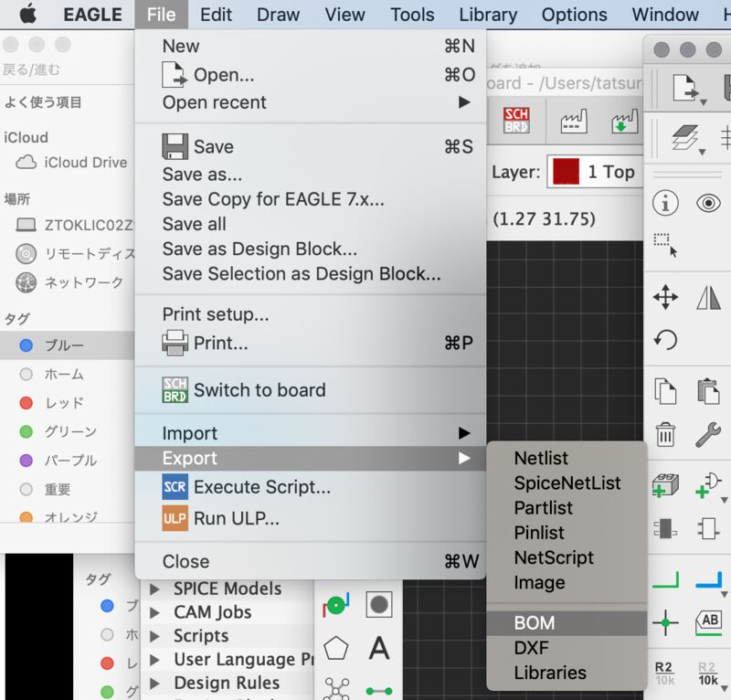731x700 pixels.
Task: Select the ブルー blue tag in sidebar
Action: [67, 345]
